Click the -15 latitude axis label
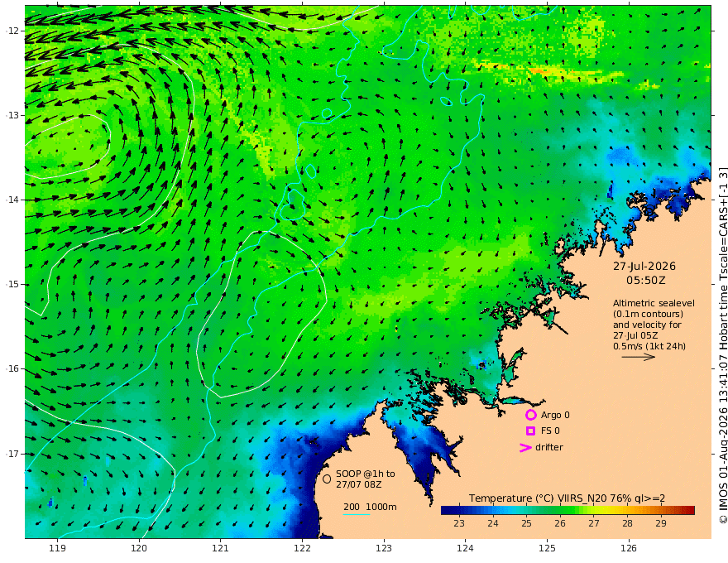This screenshot has height=563, width=728. 12,284
